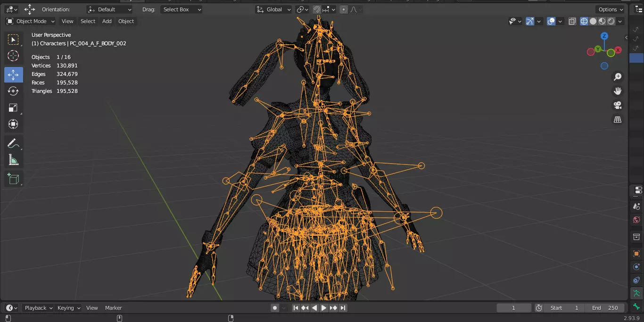Open Object properties tab
The image size is (644, 322).
pos(636,253)
